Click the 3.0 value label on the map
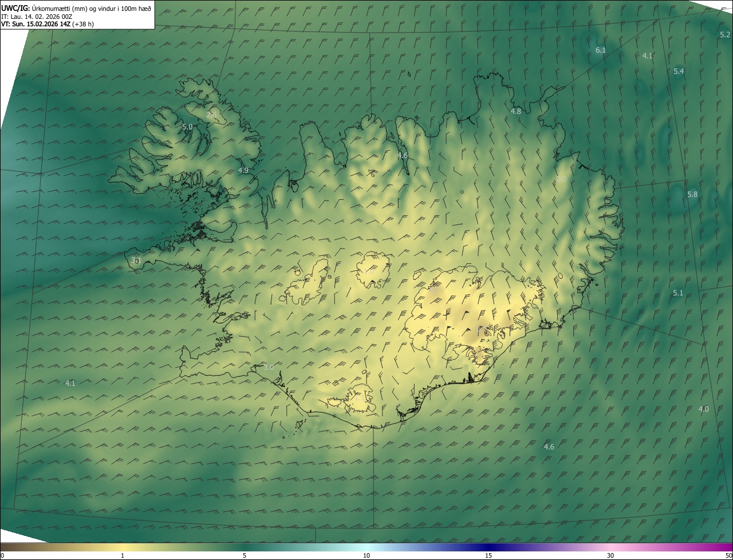The height and width of the screenshot is (560, 733). click(269, 366)
